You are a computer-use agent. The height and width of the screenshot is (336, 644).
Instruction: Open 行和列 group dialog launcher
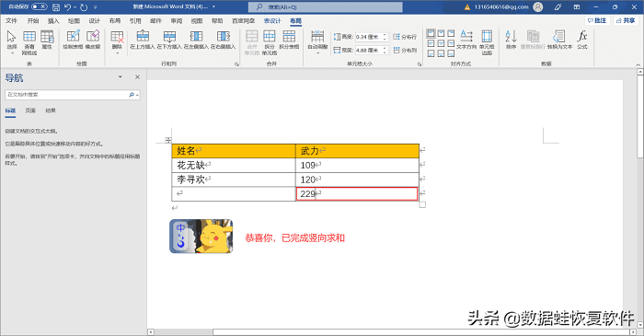[x=236, y=64]
